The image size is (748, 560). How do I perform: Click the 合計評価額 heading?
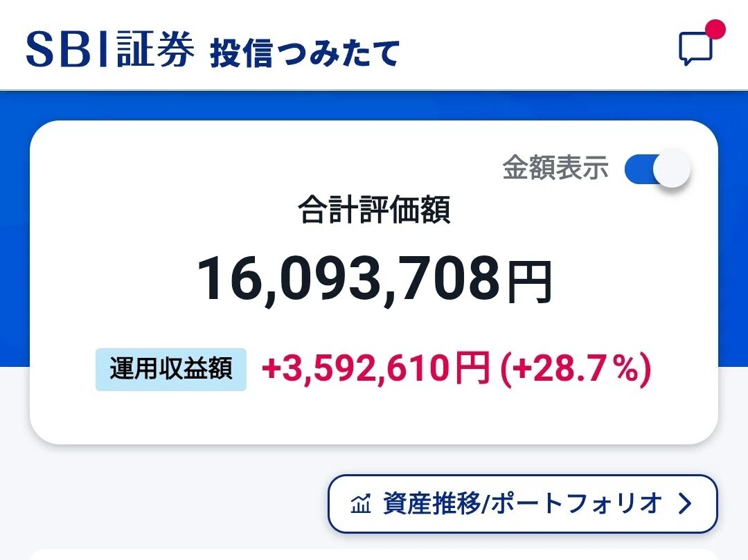374,210
